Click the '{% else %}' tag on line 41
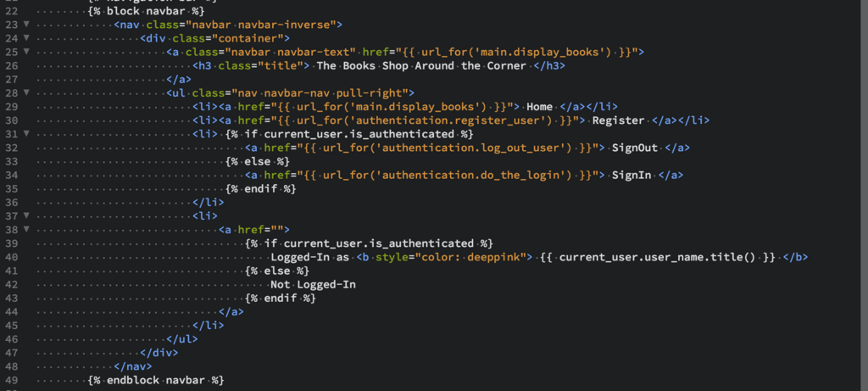The image size is (868, 391). (x=277, y=271)
